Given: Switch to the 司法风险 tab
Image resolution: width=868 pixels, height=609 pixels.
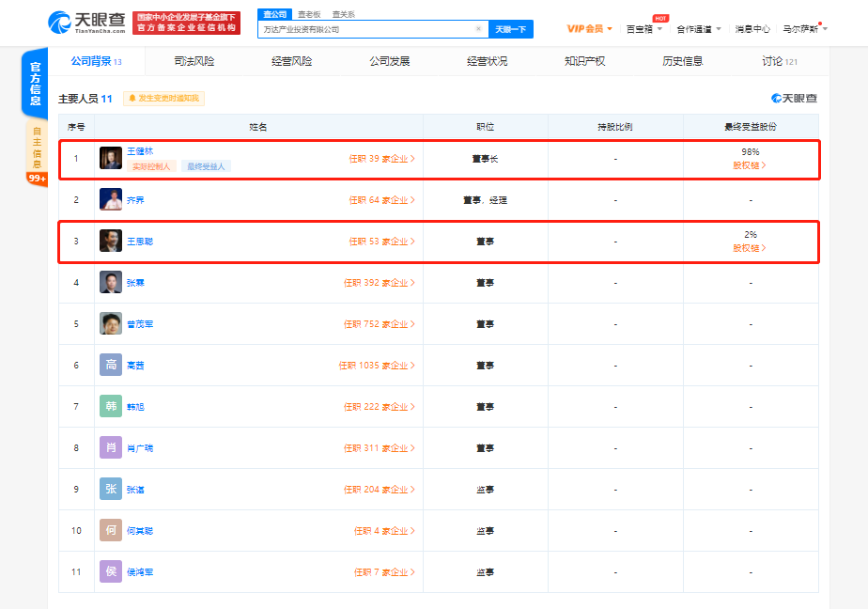Looking at the screenshot, I should pyautogui.click(x=194, y=61).
